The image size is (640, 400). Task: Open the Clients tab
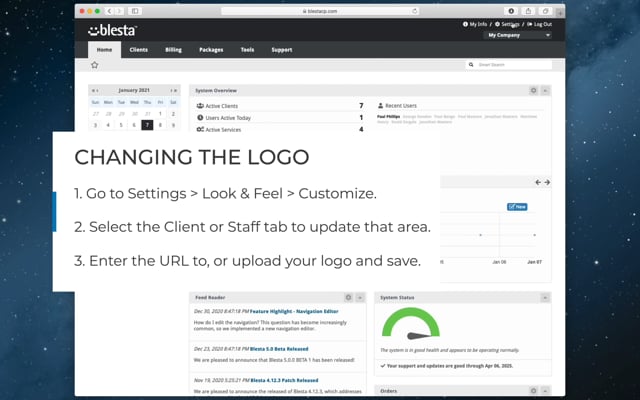[139, 49]
